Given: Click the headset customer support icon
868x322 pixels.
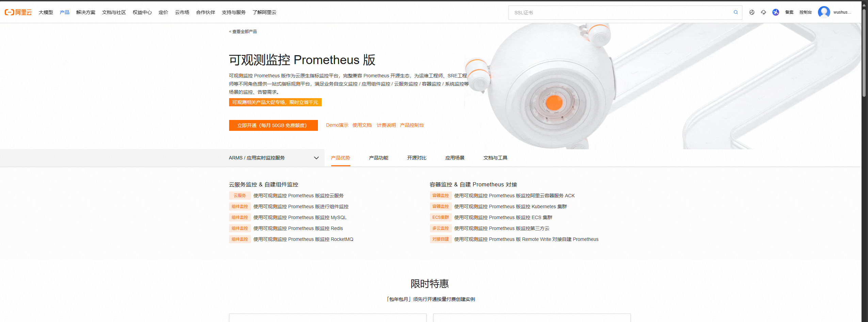Looking at the screenshot, I should pos(763,12).
